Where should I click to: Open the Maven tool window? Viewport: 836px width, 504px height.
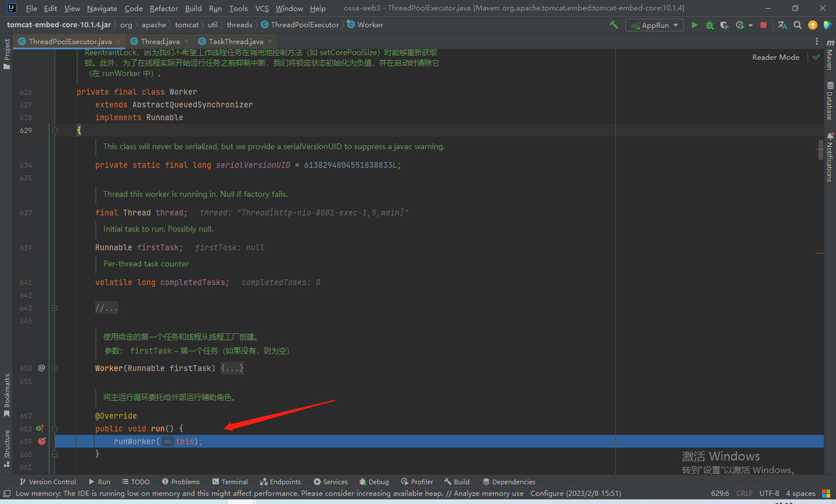tap(830, 55)
